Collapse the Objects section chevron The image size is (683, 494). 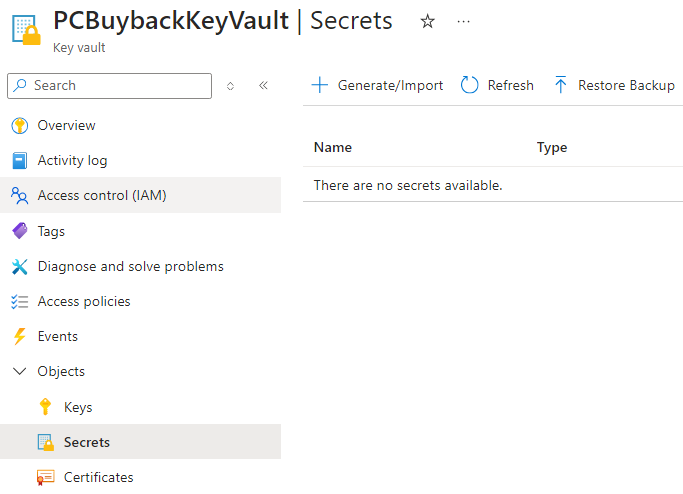point(20,371)
